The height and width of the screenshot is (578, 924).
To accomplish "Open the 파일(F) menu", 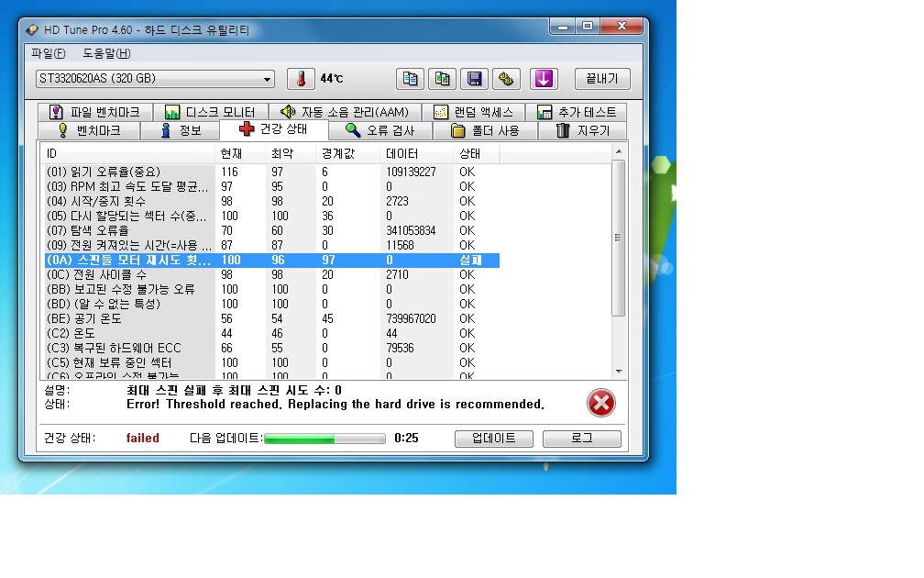I will coord(49,53).
